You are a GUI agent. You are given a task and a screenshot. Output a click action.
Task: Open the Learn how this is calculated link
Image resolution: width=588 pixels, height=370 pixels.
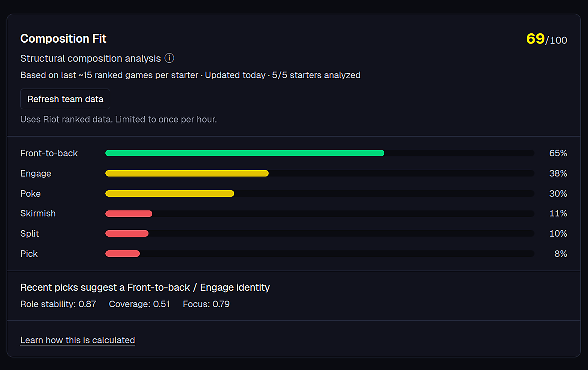click(77, 340)
